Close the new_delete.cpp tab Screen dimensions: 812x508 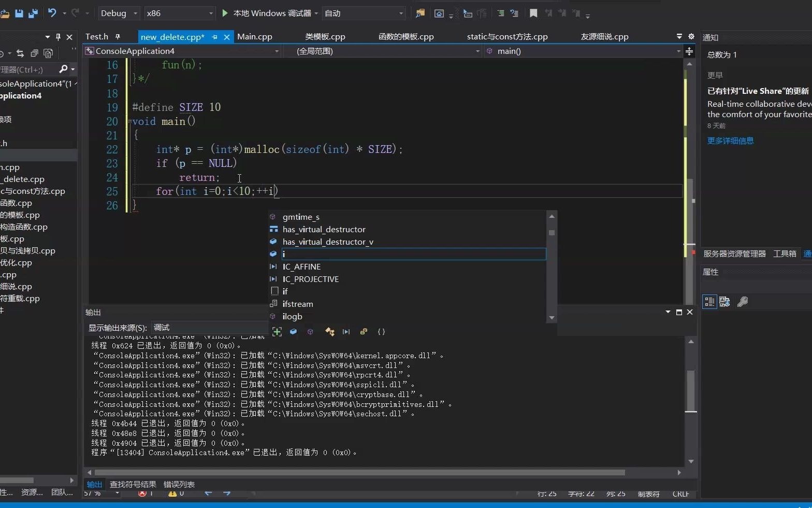227,37
